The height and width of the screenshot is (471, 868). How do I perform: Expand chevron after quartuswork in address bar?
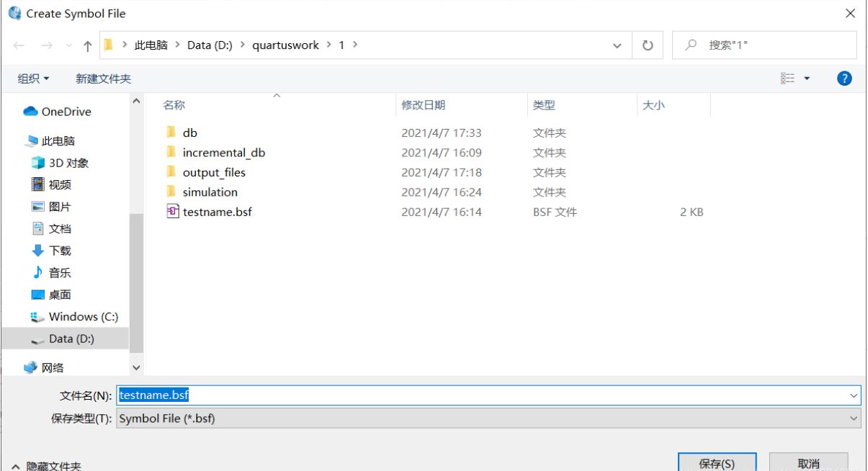pyautogui.click(x=328, y=45)
